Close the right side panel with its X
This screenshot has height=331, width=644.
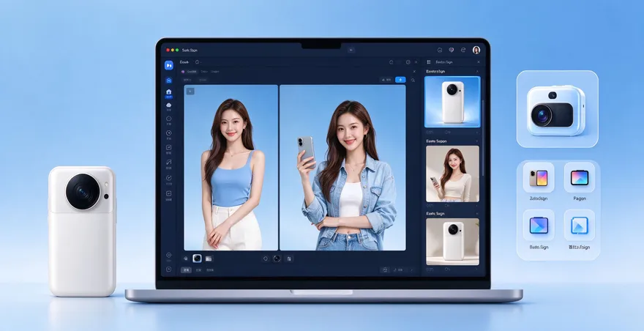[x=479, y=62]
